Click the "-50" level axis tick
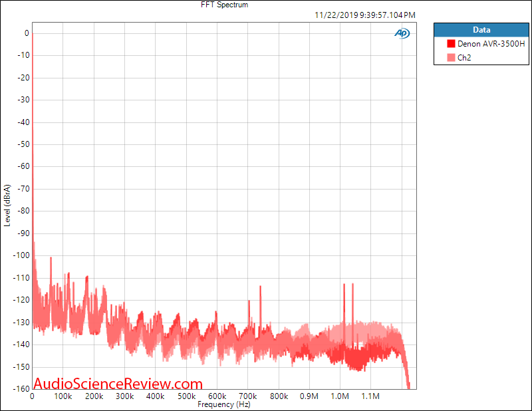 tap(24, 144)
